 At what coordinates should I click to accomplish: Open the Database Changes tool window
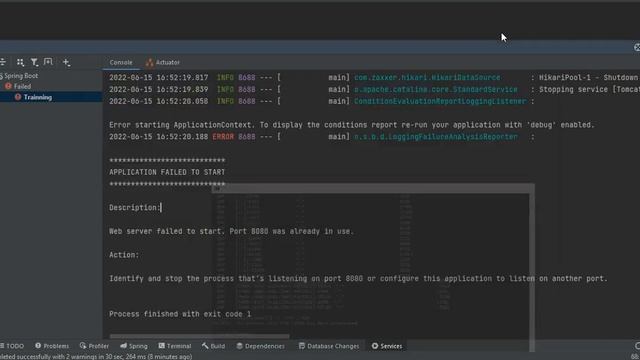[329, 346]
